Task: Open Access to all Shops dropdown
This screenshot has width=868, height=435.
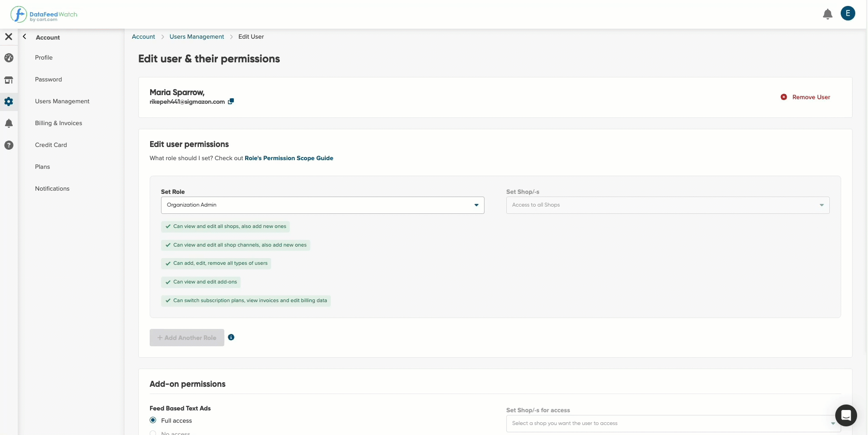Action: [x=668, y=205]
